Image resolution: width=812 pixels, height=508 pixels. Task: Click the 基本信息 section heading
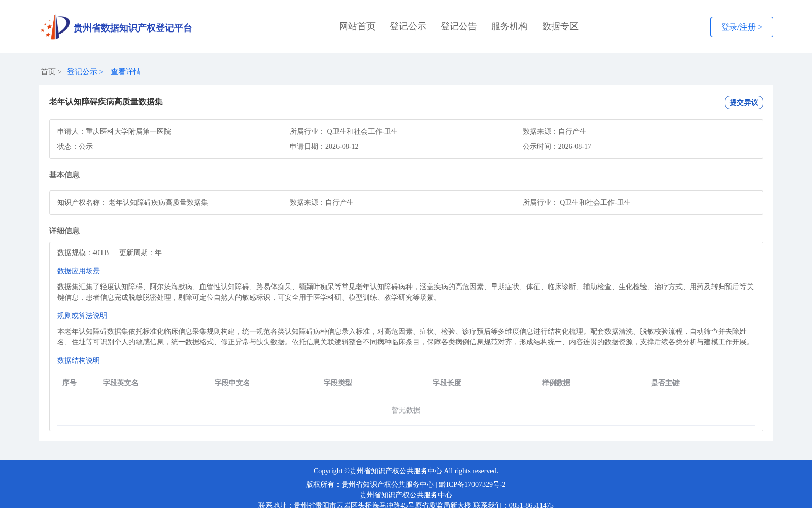coord(64,175)
